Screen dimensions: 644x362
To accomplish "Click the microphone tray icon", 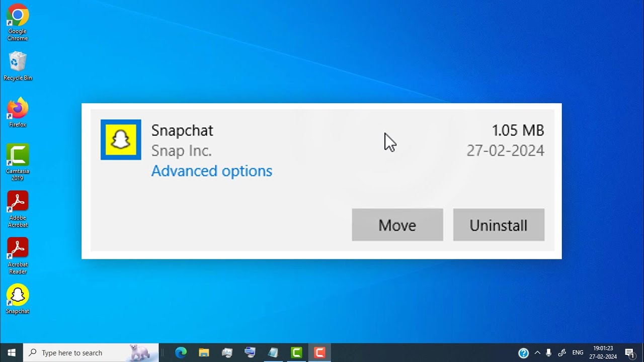I will click(549, 353).
